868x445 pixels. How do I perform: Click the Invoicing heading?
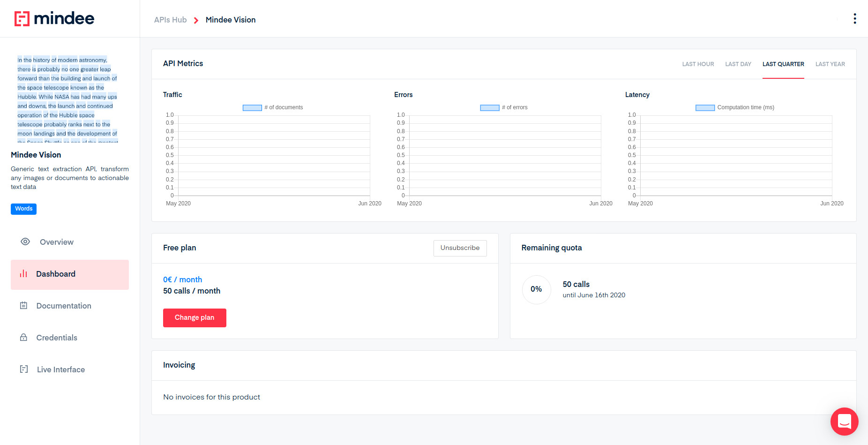coord(179,365)
